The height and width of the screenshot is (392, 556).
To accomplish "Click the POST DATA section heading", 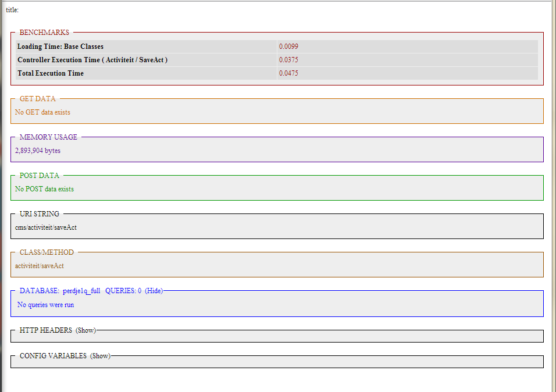I will (x=40, y=175).
